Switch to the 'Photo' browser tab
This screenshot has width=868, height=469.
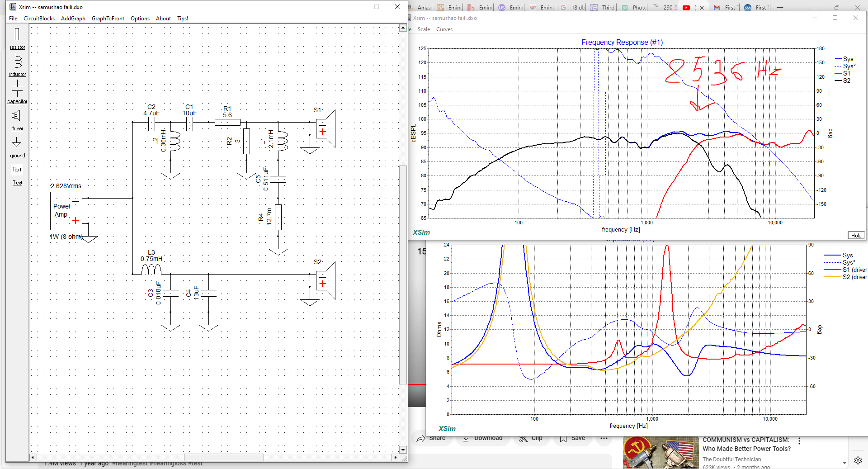(x=633, y=7)
